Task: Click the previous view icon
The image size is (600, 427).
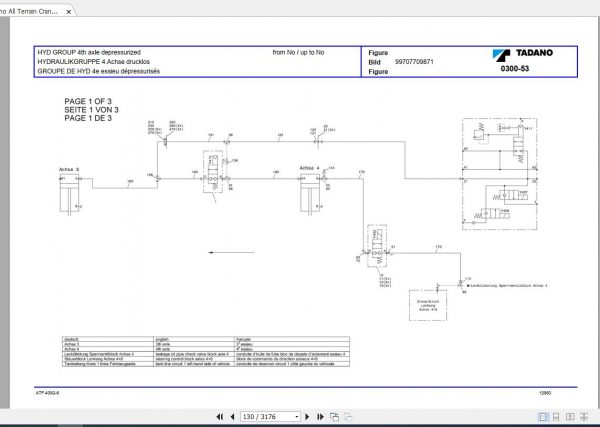Action: click(334, 417)
